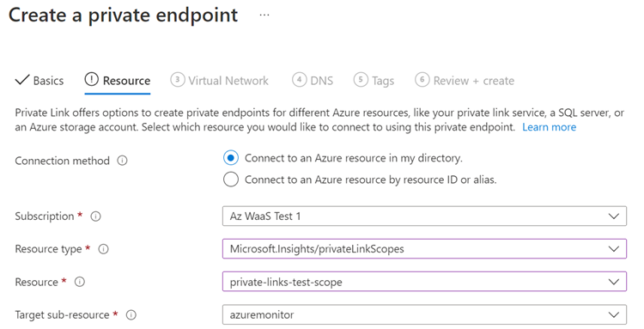Click the 'Subscription' label text
Image resolution: width=644 pixels, height=329 pixels.
[45, 216]
